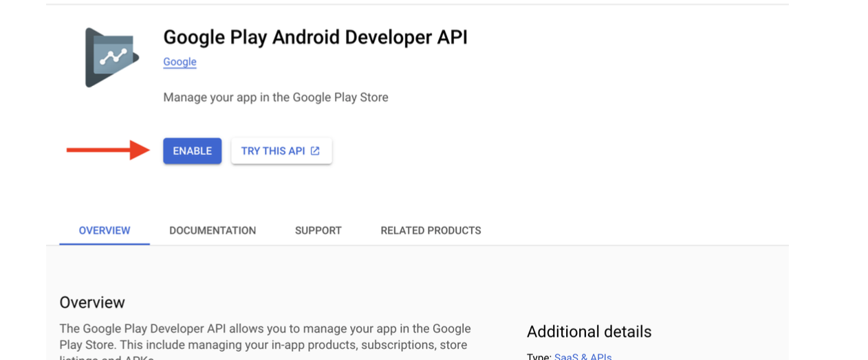This screenshot has width=868, height=360.
Task: Switch to the DOCUMENTATION tab
Action: point(213,231)
